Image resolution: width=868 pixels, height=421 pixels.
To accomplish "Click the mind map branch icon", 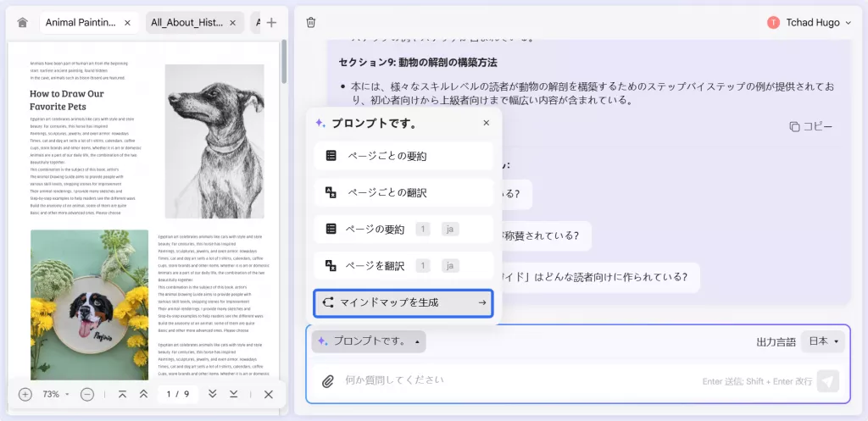I will pos(328,302).
